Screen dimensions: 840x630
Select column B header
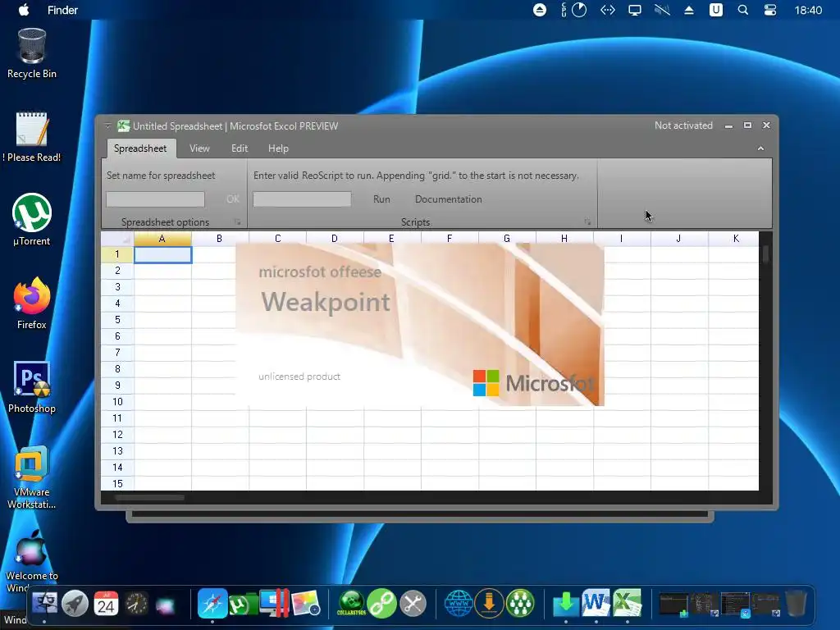click(x=220, y=239)
